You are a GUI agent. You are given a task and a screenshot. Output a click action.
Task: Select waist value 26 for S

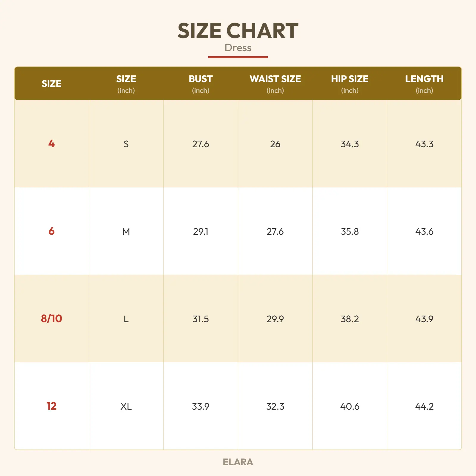coord(275,144)
